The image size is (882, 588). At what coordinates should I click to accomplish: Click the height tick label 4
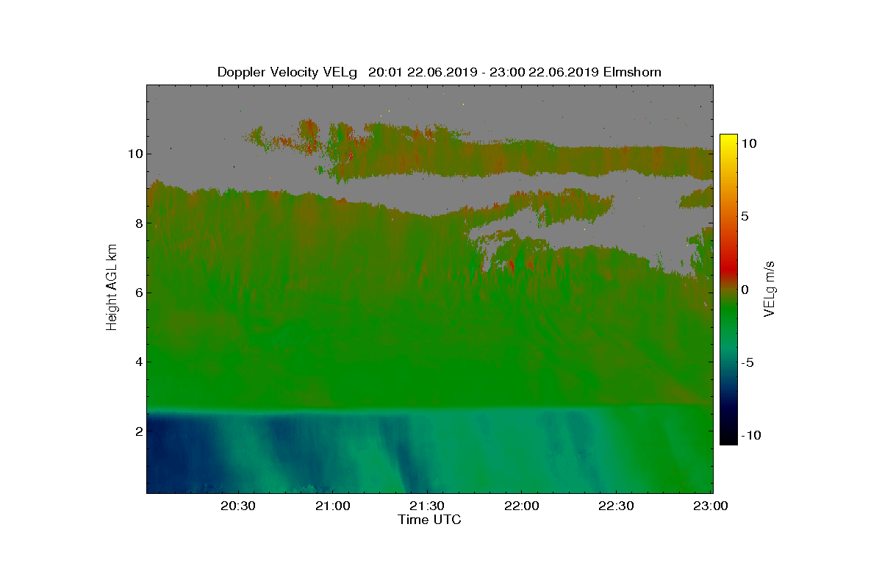click(x=137, y=362)
